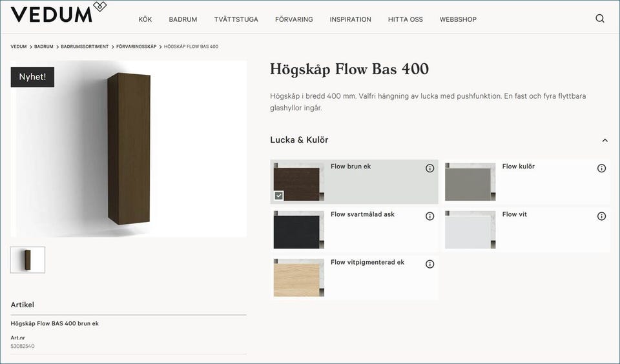620x364 pixels.
Task: Go to Badrum breadcrumb
Action: 43,46
